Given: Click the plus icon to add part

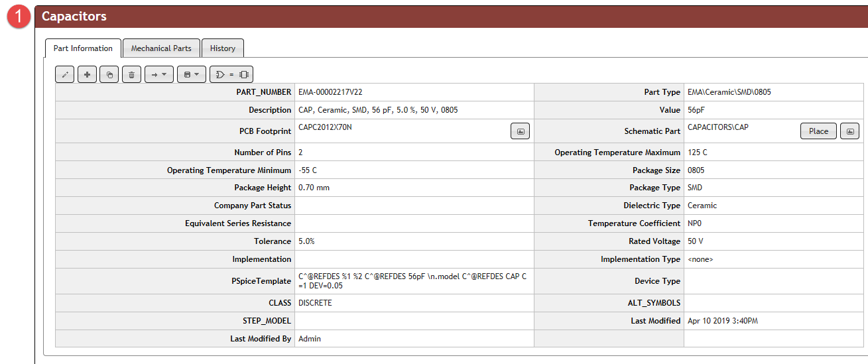Looking at the screenshot, I should [87, 75].
